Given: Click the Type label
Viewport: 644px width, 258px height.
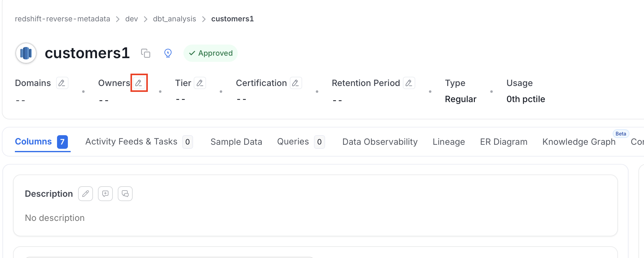Looking at the screenshot, I should [455, 83].
